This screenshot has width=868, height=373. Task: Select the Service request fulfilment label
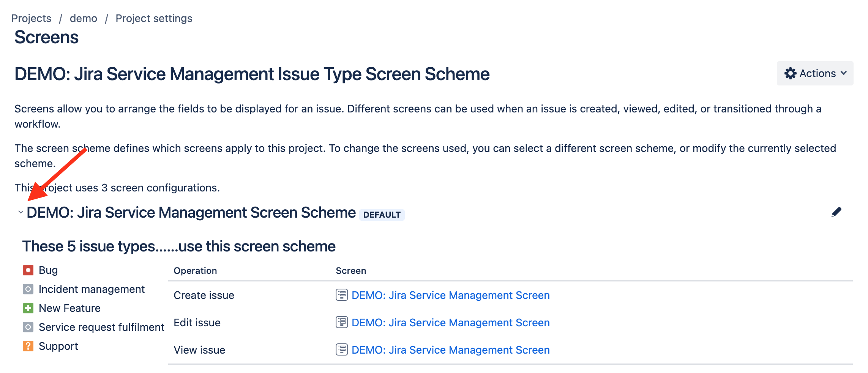[101, 327]
